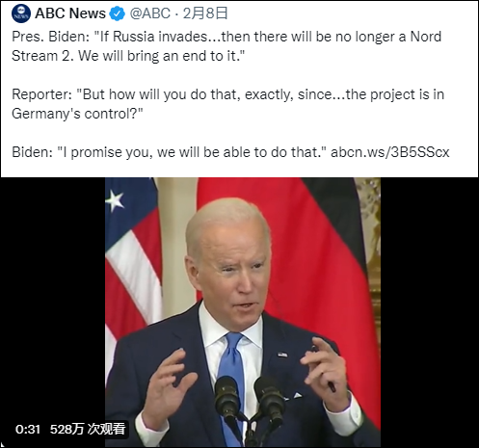The image size is (479, 448).
Task: Open the tweet via 2月8日 date
Action: pyautogui.click(x=205, y=13)
